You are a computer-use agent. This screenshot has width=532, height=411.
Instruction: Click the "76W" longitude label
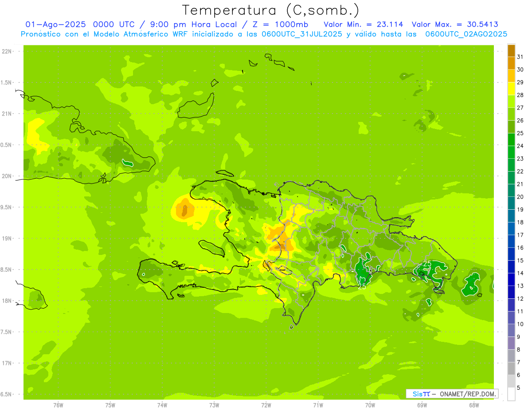pos(58,405)
